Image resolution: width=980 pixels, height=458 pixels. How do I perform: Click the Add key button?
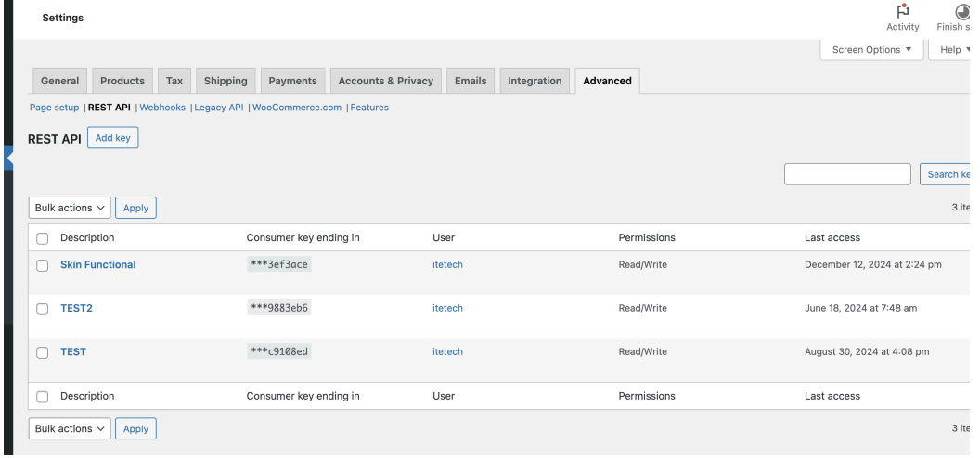point(113,137)
